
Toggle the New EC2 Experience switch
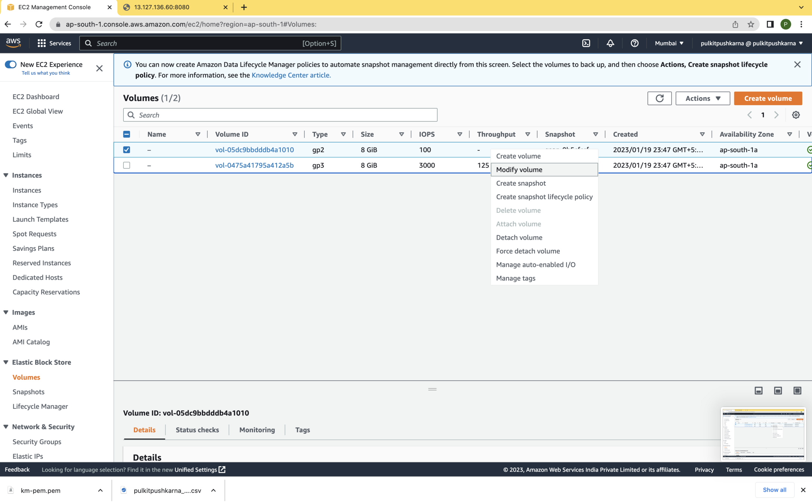click(11, 64)
